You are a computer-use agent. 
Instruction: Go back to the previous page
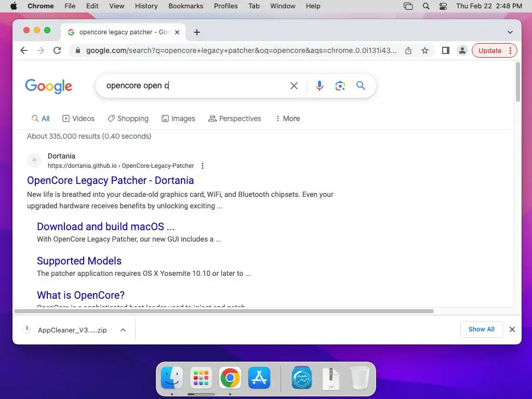(24, 50)
